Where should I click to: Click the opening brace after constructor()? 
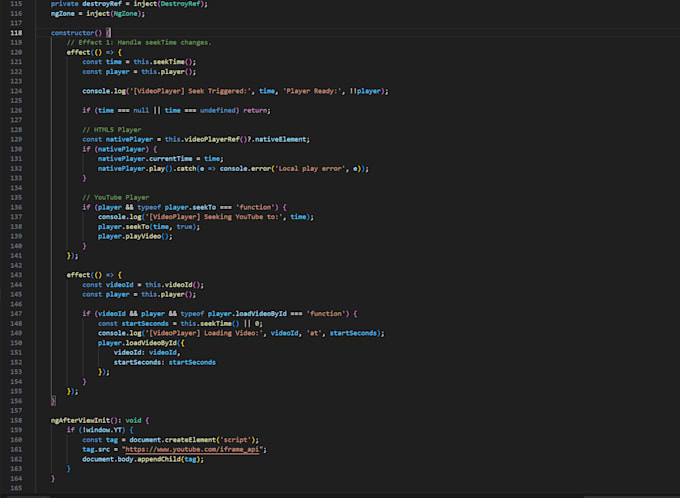point(108,33)
